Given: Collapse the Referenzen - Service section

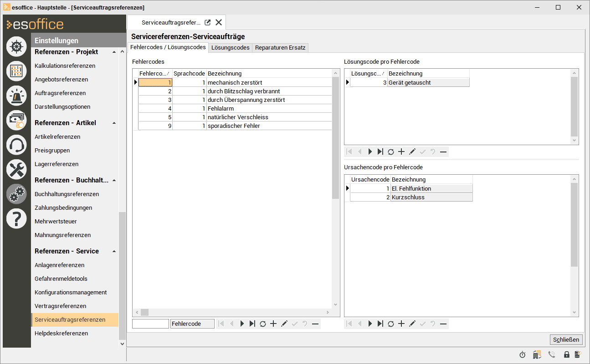Looking at the screenshot, I should 114,252.
